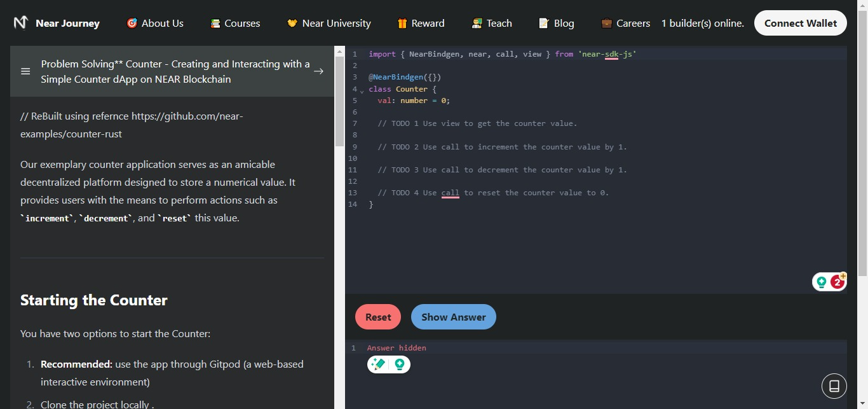The image size is (868, 409).
Task: Click the handshake icon beside Near University
Action: coord(292,24)
